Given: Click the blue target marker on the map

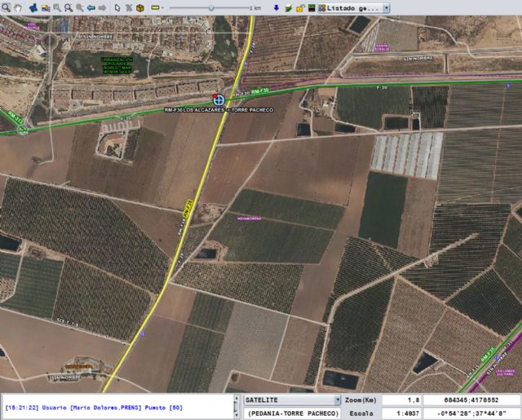Looking at the screenshot, I should point(218,98).
